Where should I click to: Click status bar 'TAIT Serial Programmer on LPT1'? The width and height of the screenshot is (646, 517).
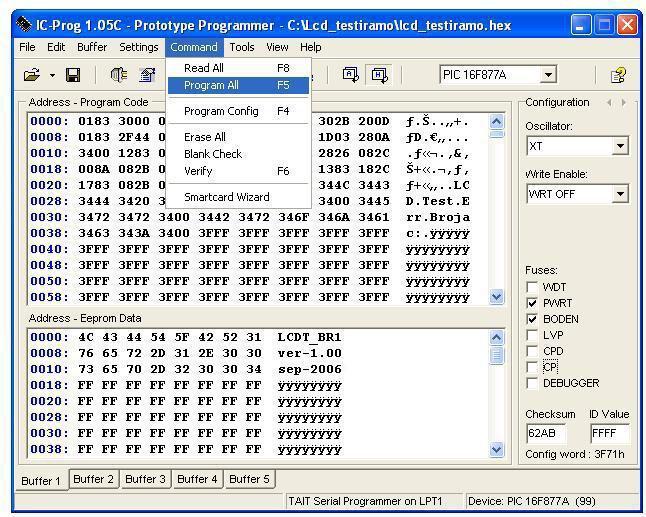click(365, 501)
